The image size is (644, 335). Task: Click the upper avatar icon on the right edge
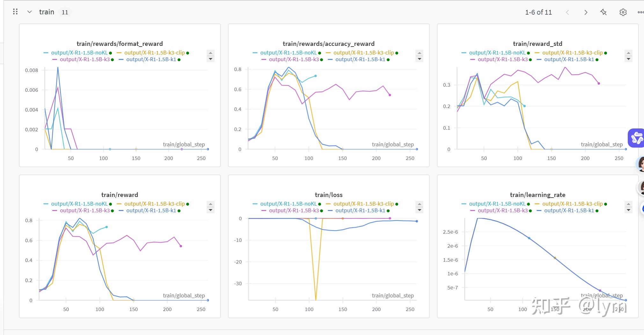point(640,164)
